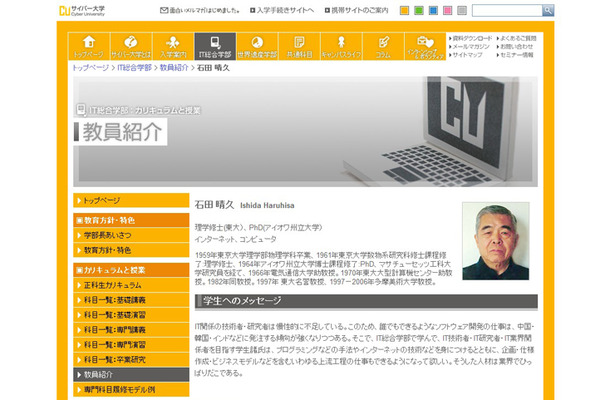The image size is (610, 400).
Task: Focus the site search input field
Action: [x=507, y=11]
